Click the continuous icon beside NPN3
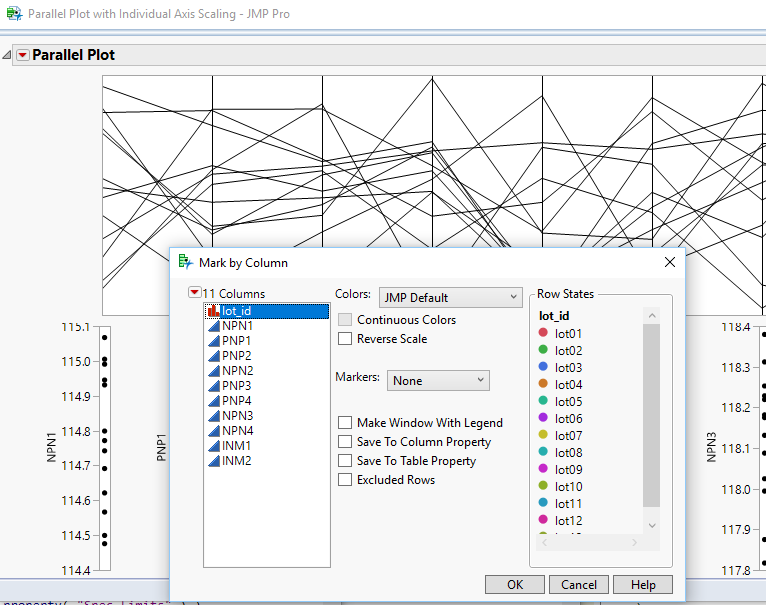766x605 pixels. coord(213,416)
